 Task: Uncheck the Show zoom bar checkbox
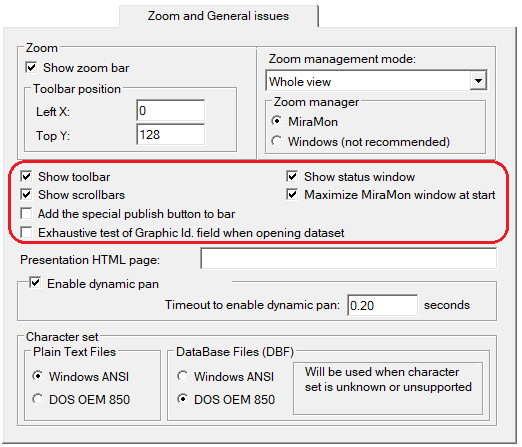coord(31,68)
